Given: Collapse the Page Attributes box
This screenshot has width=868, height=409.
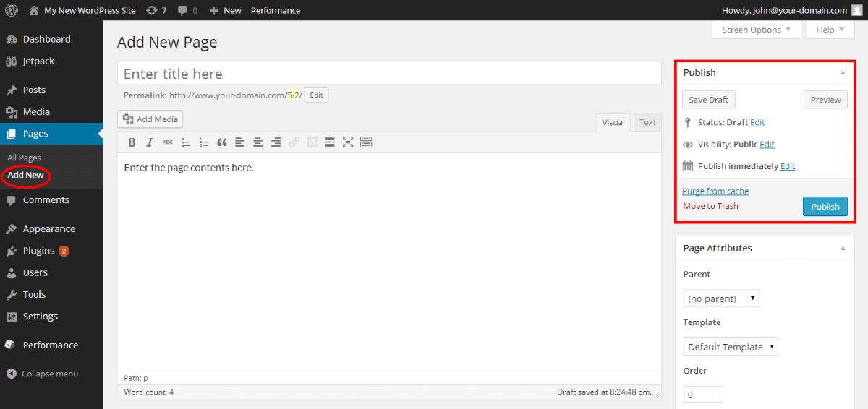Looking at the screenshot, I should tap(843, 248).
